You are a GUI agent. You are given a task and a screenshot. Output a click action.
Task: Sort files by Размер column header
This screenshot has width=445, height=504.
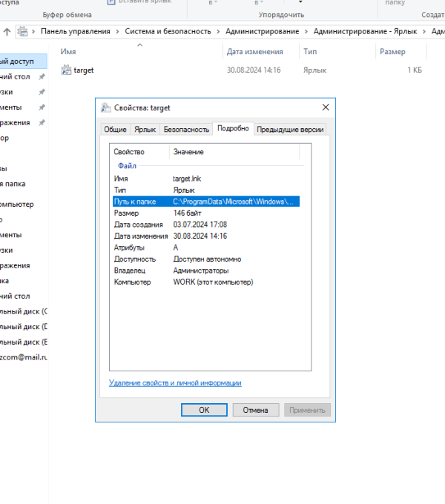(401, 52)
